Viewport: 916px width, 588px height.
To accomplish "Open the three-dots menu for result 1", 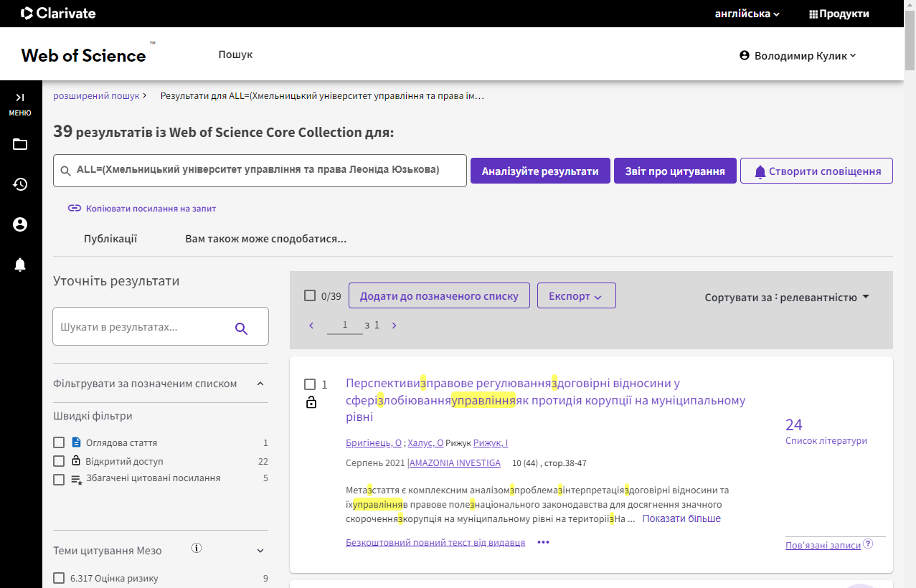I will tap(543, 542).
